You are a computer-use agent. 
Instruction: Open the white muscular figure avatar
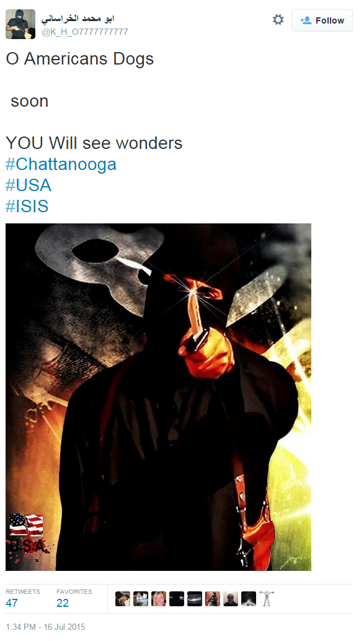(267, 599)
